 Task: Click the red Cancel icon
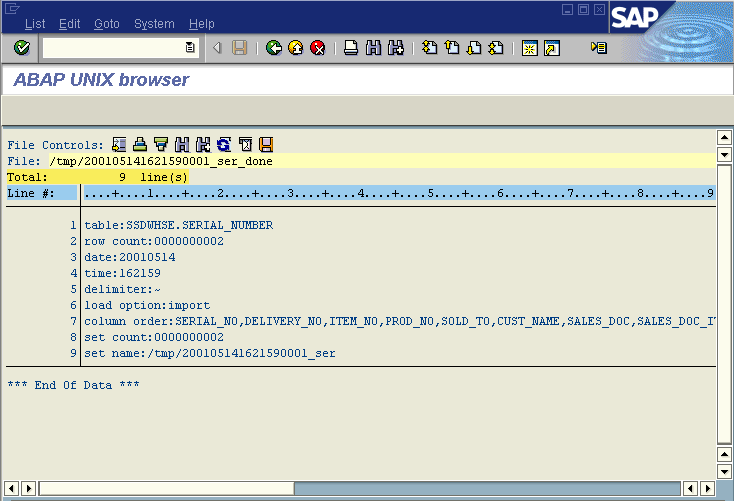(318, 48)
